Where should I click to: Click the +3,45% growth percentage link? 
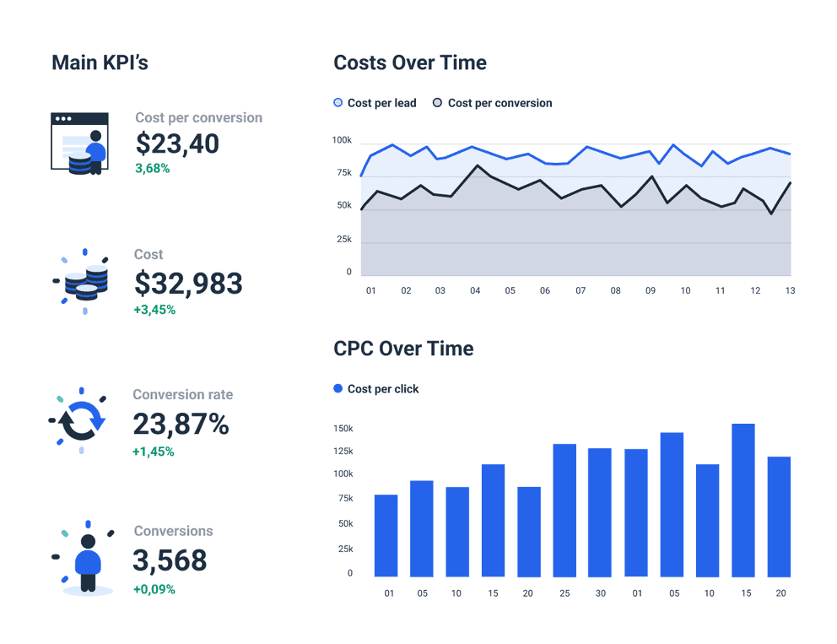(x=154, y=310)
